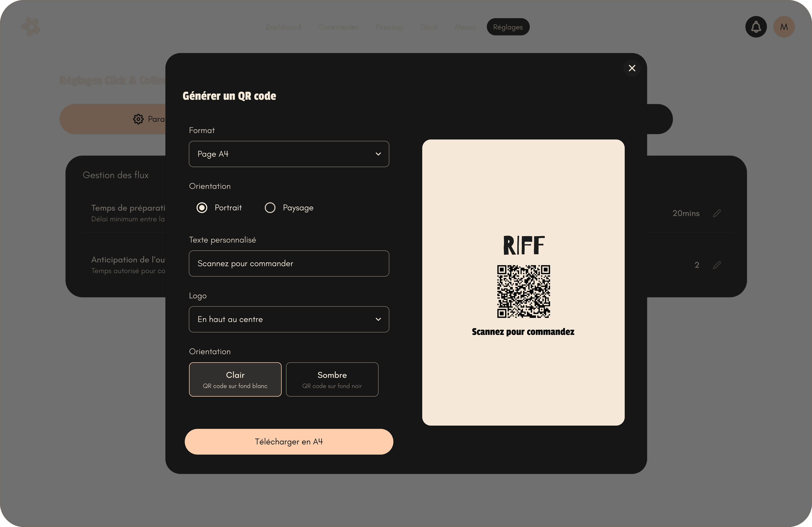Click the Gestion des flux heading

[116, 175]
